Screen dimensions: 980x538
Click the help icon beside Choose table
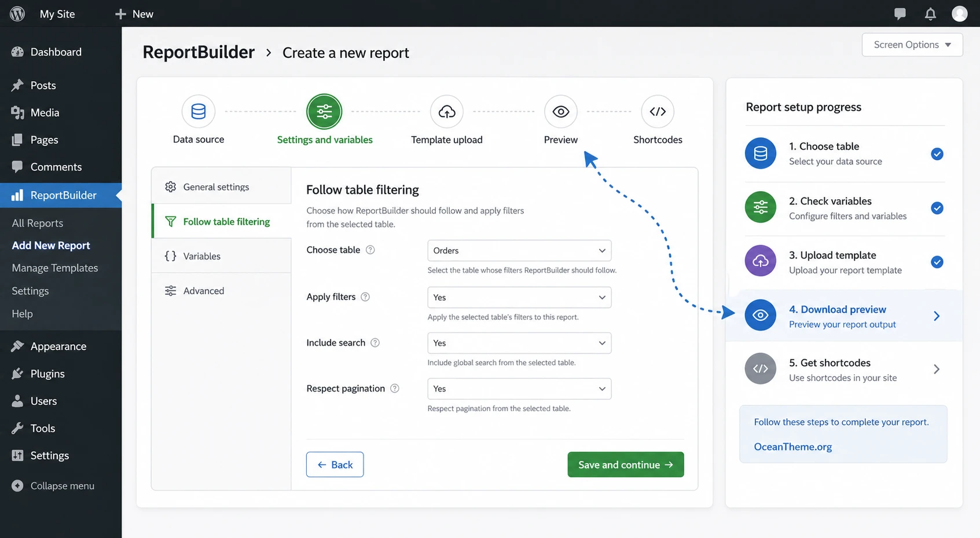click(370, 250)
